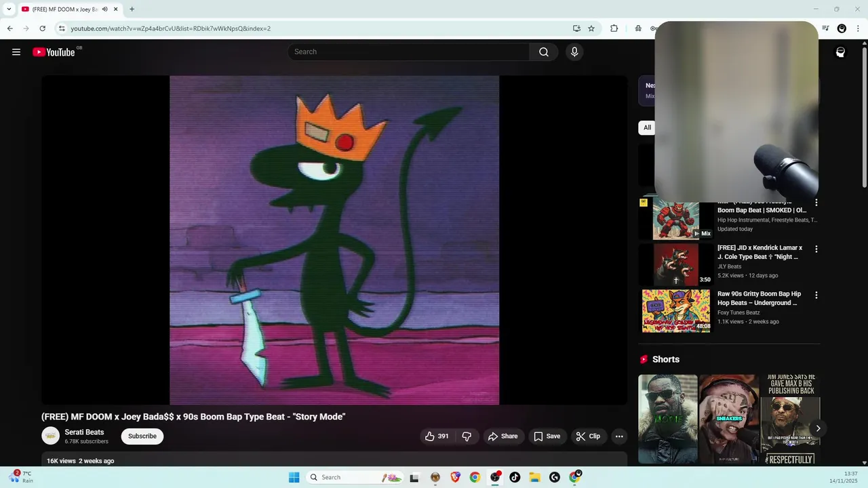Image resolution: width=868 pixels, height=488 pixels.
Task: Open the JID x Kendrick Lamar title
Action: tap(759, 252)
